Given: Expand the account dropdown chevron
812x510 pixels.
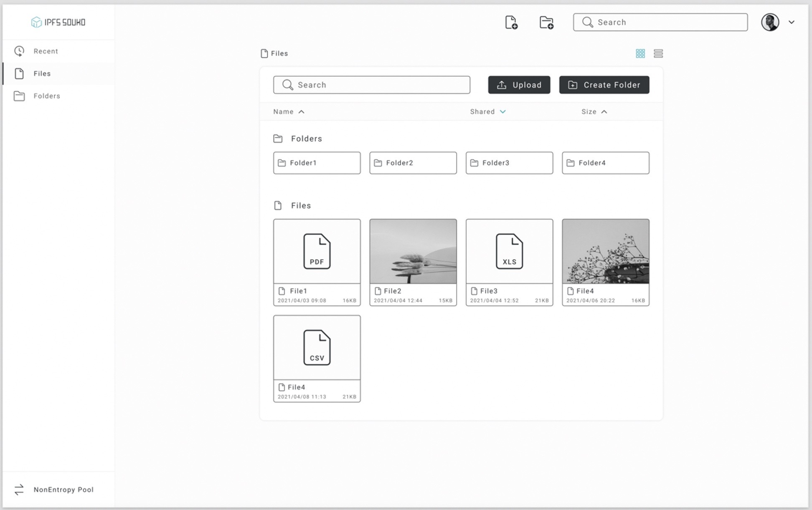Looking at the screenshot, I should 791,22.
